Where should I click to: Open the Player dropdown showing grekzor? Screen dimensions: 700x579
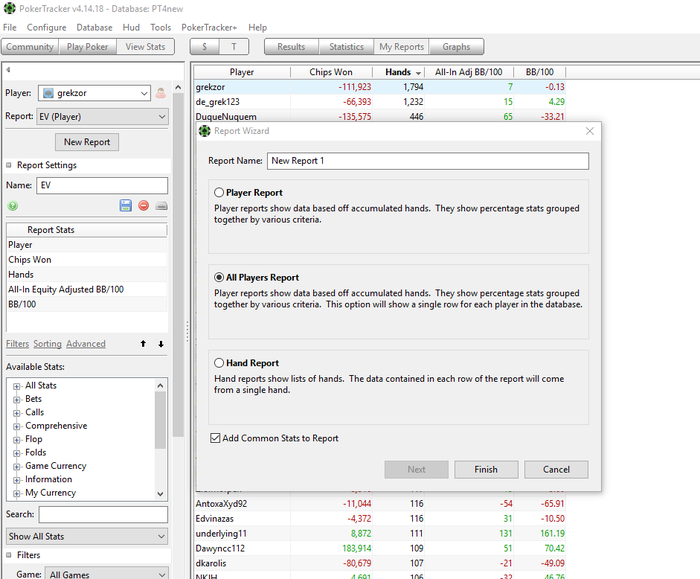click(94, 93)
